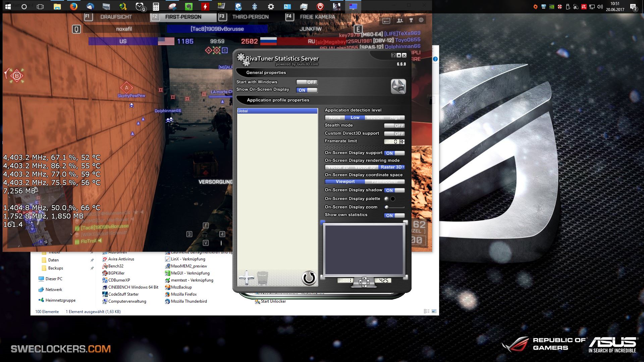Image resolution: width=644 pixels, height=362 pixels.
Task: Click the delete profile trash icon
Action: [x=263, y=278]
